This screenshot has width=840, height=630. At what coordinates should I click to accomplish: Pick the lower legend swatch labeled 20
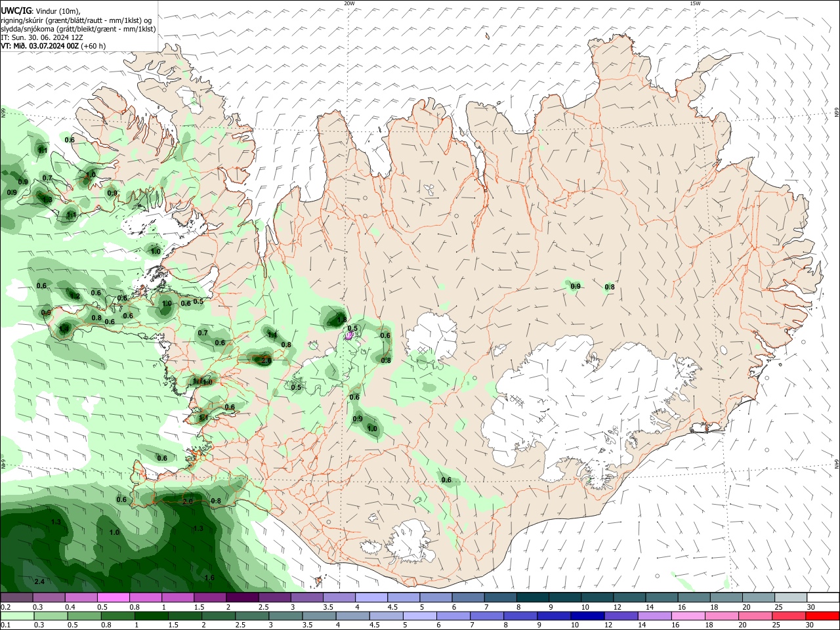click(755, 616)
